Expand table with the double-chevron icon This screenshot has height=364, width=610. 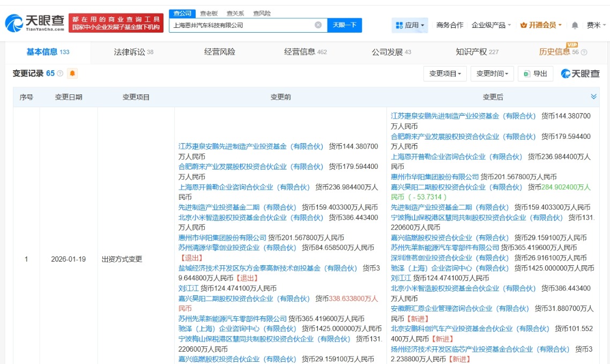click(593, 96)
